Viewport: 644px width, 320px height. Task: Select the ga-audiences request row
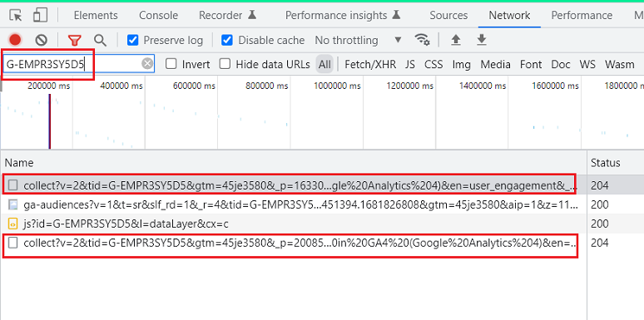point(293,204)
